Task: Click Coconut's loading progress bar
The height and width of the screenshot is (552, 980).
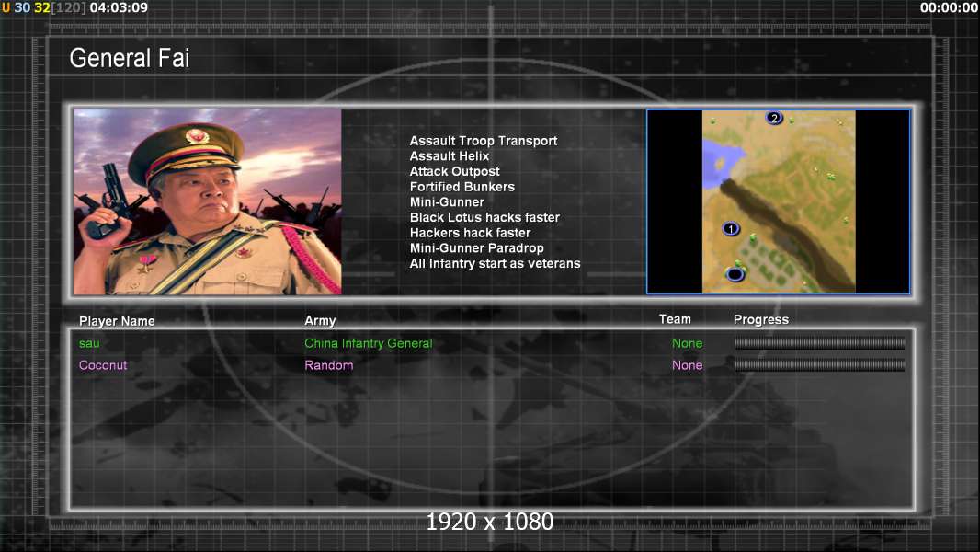Action: pos(819,364)
